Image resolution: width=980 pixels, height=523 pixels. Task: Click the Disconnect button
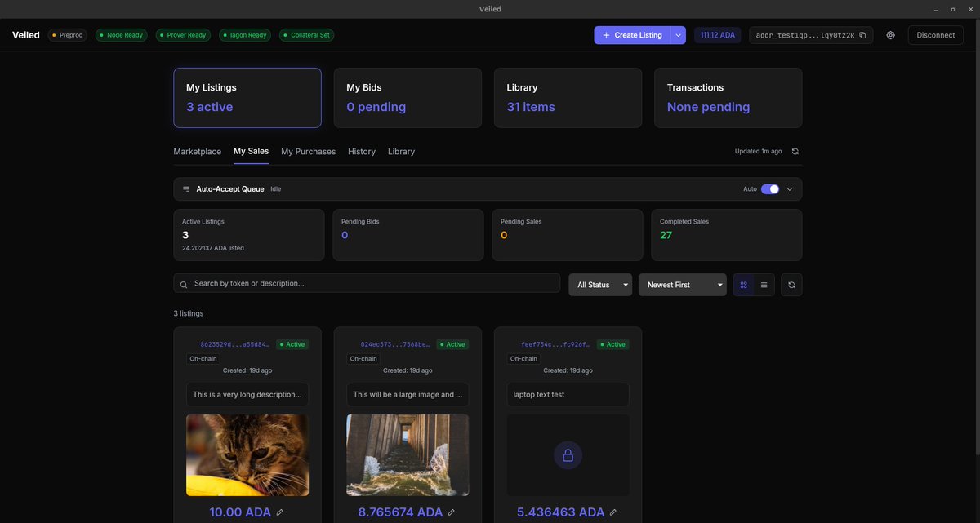coord(936,35)
